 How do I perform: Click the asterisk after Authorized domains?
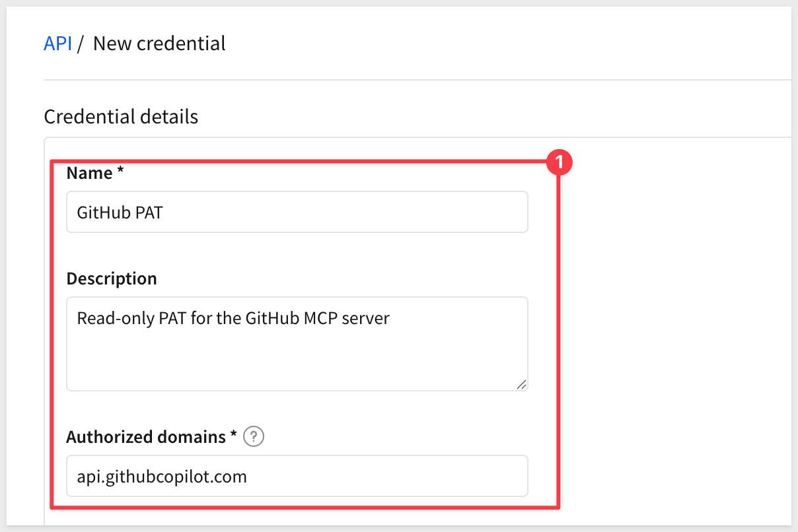[233, 436]
